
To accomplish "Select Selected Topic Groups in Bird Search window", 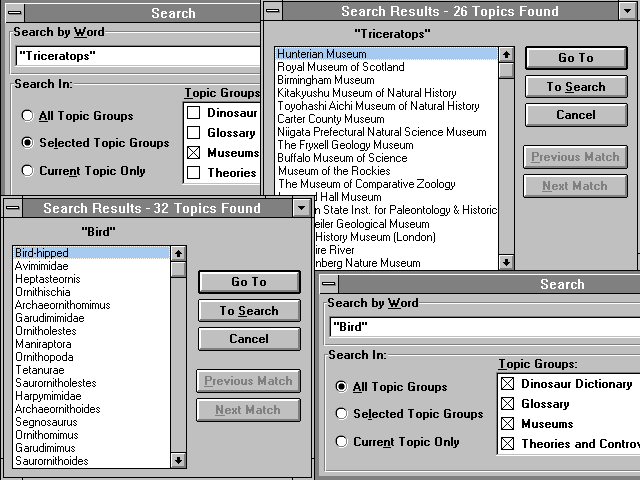I will click(409, 414).
